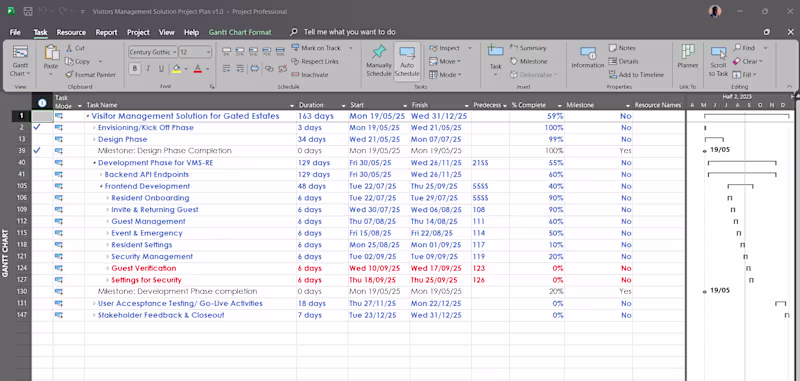
Task: Open the Gantt Chart Format tab
Action: click(240, 32)
